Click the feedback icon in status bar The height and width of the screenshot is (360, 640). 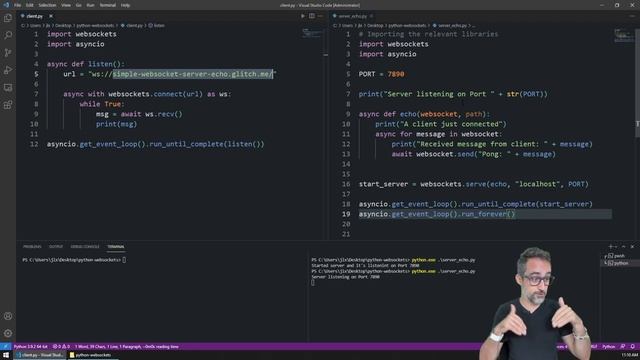tap(623, 347)
